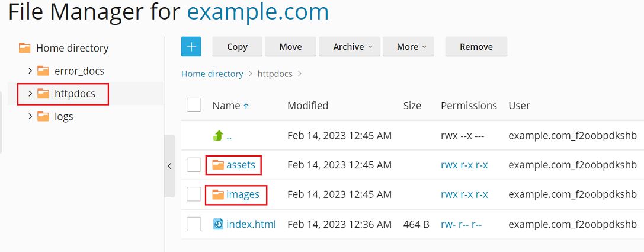Click the green up-arrow parent directory icon

(x=218, y=136)
